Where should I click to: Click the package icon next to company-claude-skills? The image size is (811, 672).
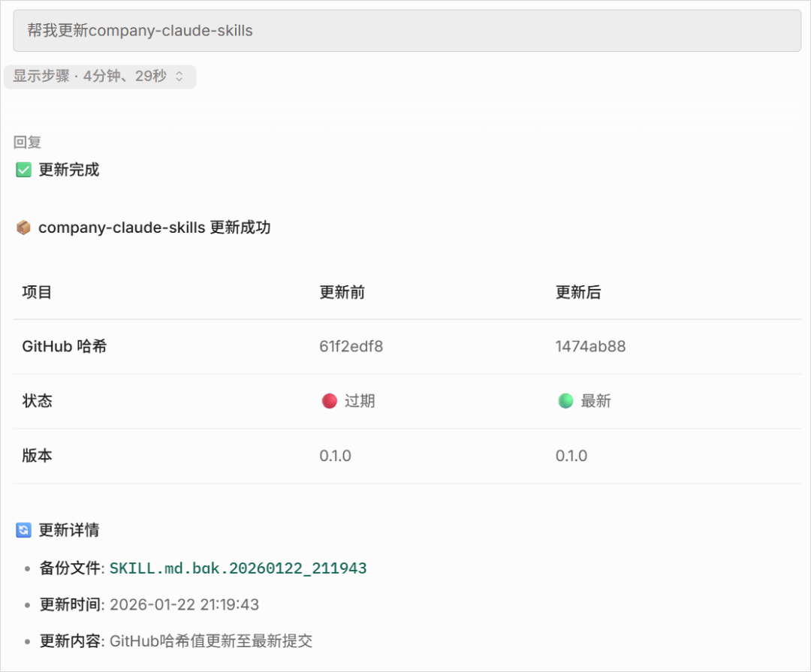(x=23, y=227)
